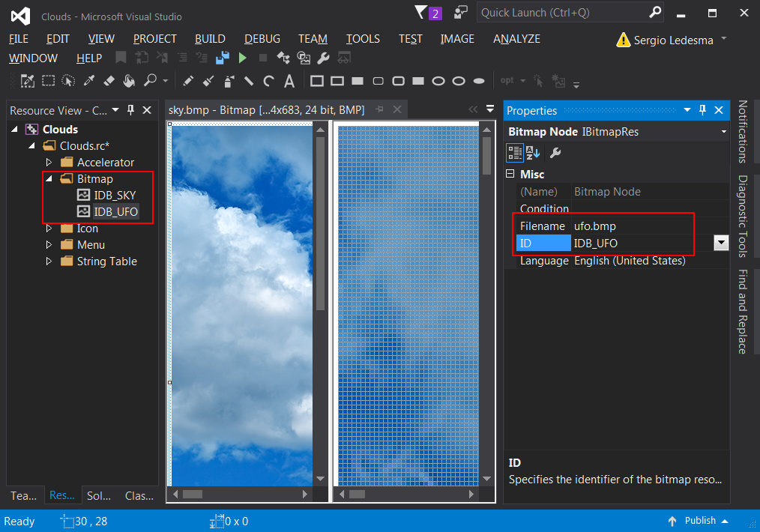Select the Curve tool
This screenshot has height=532, width=760.
pyautogui.click(x=269, y=81)
